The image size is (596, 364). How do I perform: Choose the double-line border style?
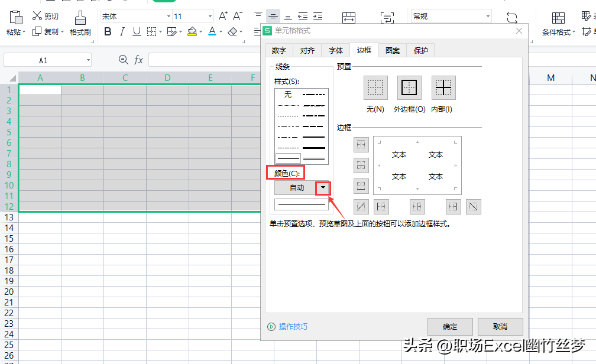tap(315, 158)
